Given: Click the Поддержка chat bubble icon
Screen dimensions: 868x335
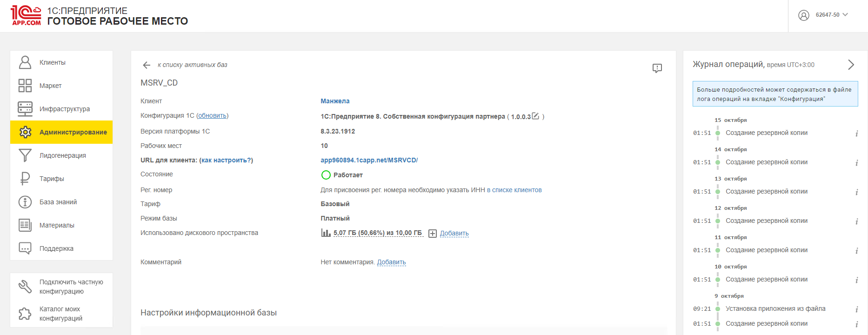Looking at the screenshot, I should click(x=25, y=248).
